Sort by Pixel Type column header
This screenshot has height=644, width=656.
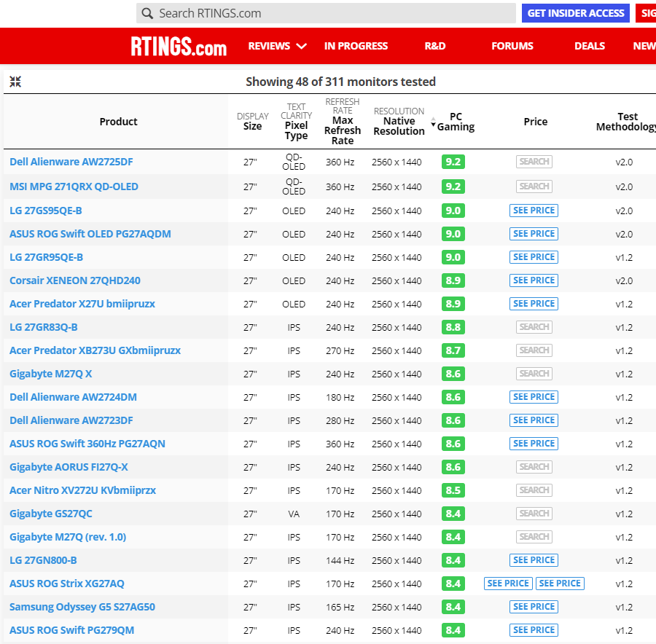point(296,121)
